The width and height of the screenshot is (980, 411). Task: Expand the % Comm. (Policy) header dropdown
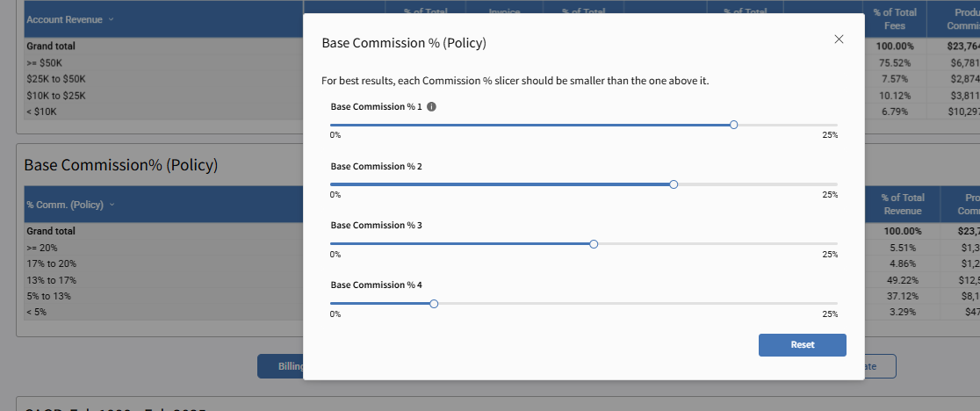111,205
